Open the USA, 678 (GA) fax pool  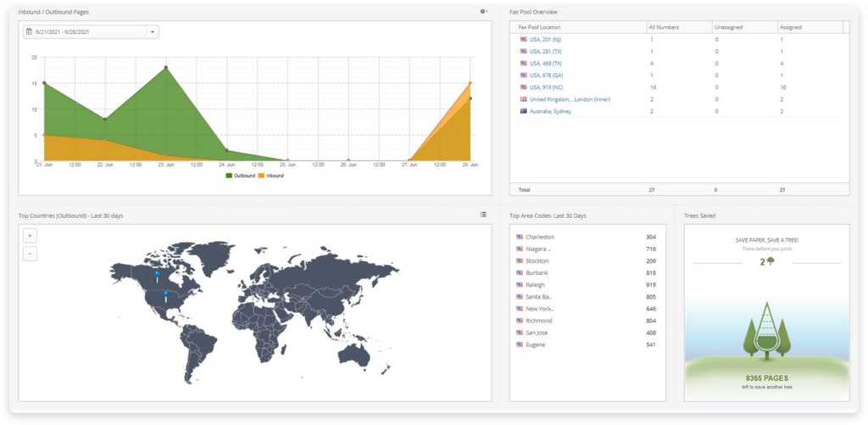pos(547,75)
